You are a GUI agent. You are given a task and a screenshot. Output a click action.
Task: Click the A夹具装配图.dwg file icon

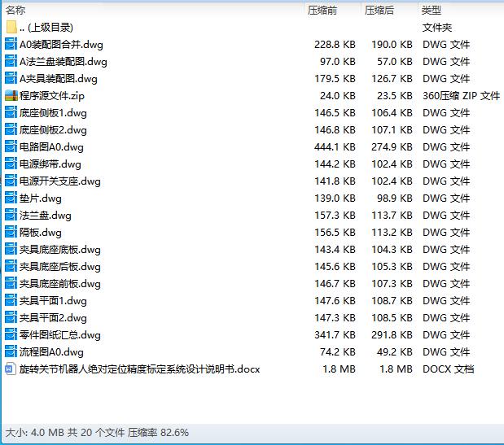(x=11, y=78)
